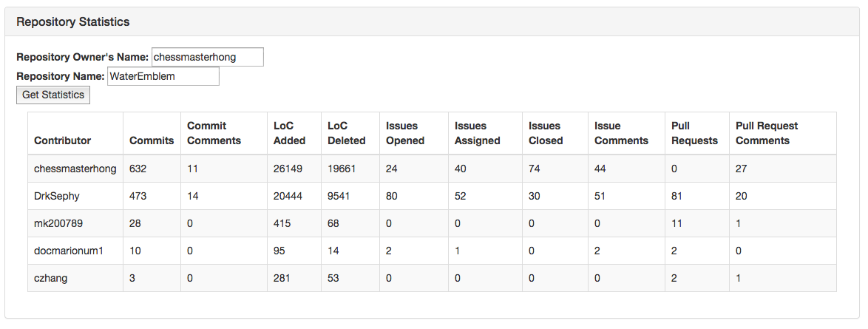Click LoC Added value 415
Image resolution: width=868 pixels, height=329 pixels.
(282, 224)
